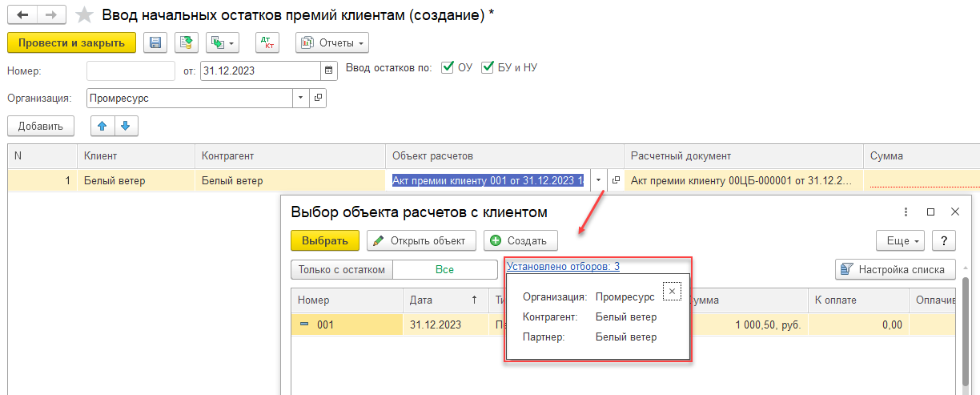
Task: Go back using the left arrow
Action: [x=22, y=15]
